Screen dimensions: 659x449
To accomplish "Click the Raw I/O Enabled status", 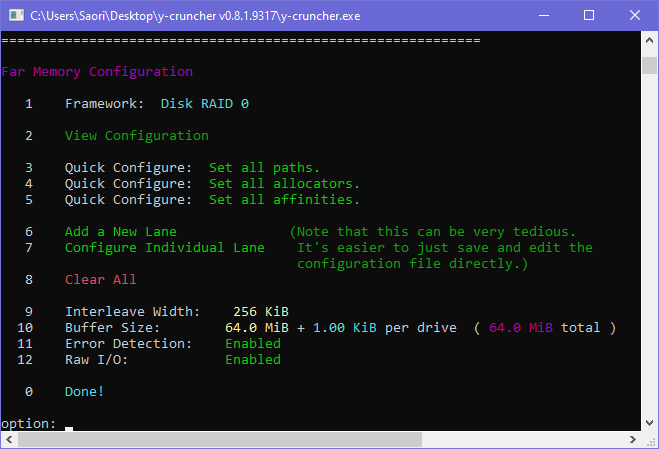I will click(253, 360).
